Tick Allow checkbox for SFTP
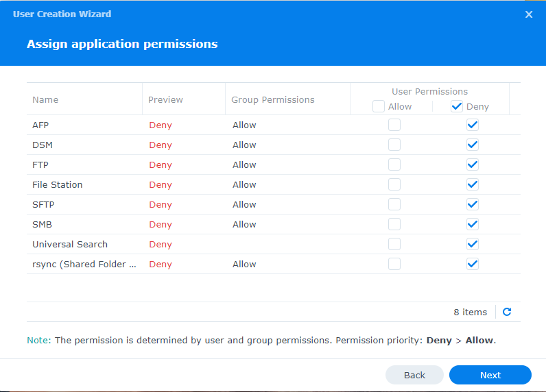 [394, 204]
